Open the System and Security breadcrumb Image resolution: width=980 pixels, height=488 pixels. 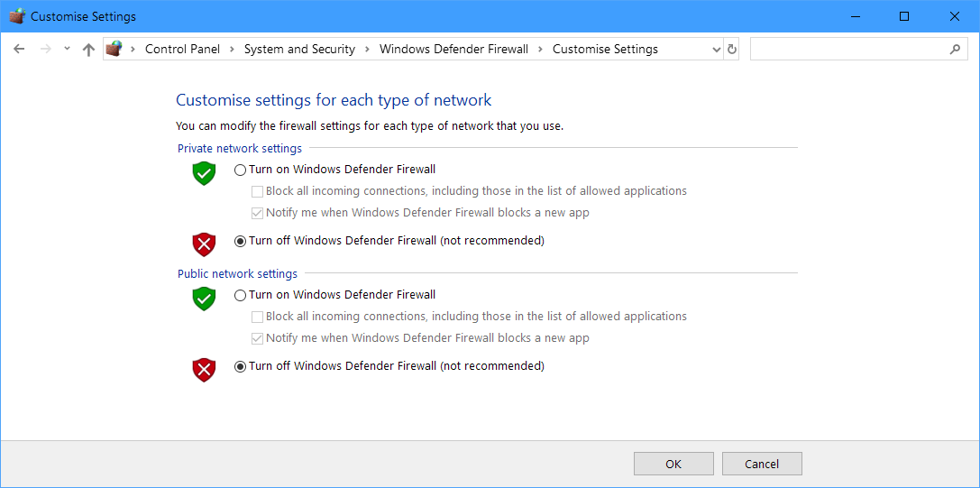[x=299, y=49]
